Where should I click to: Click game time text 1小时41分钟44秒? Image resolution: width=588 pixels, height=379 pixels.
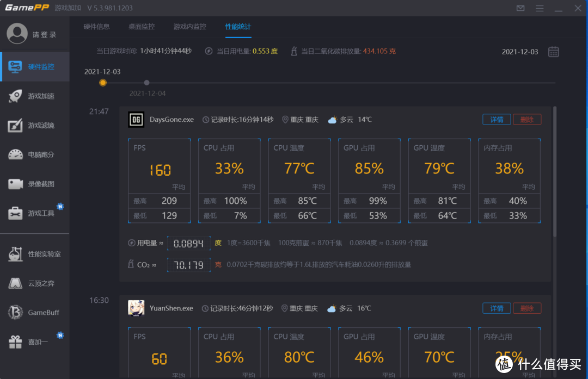point(166,51)
